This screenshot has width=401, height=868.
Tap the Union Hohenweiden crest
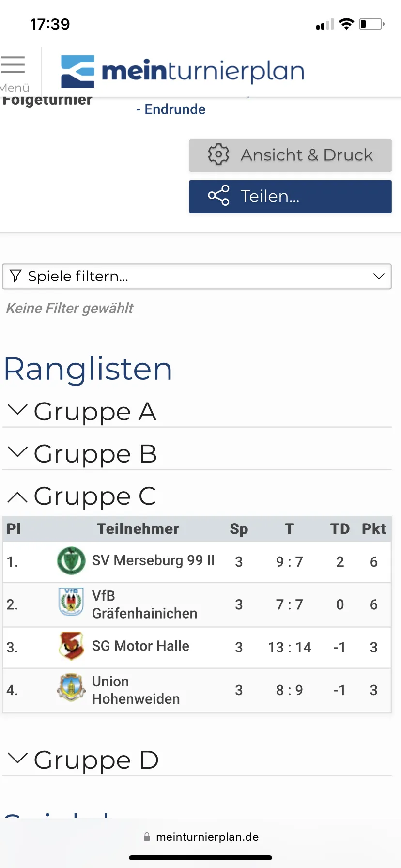click(71, 688)
